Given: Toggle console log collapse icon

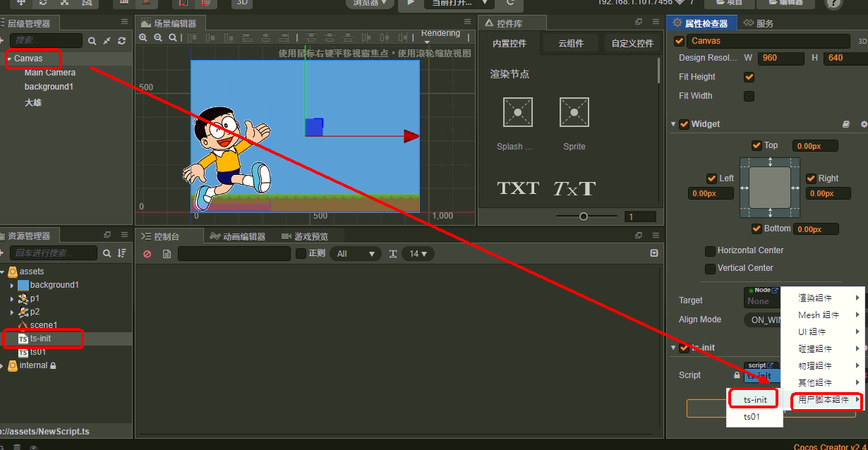Looking at the screenshot, I should pos(654,253).
